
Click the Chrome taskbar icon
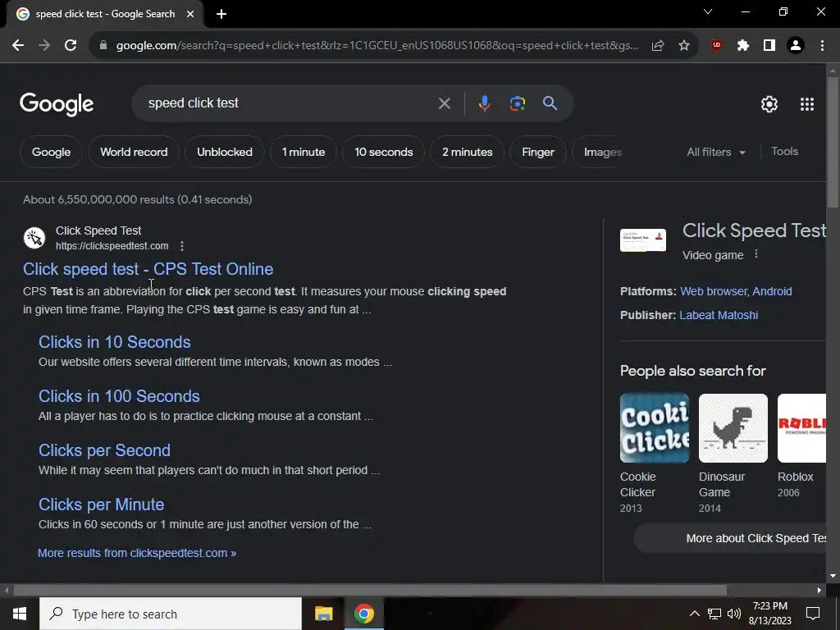pos(363,614)
